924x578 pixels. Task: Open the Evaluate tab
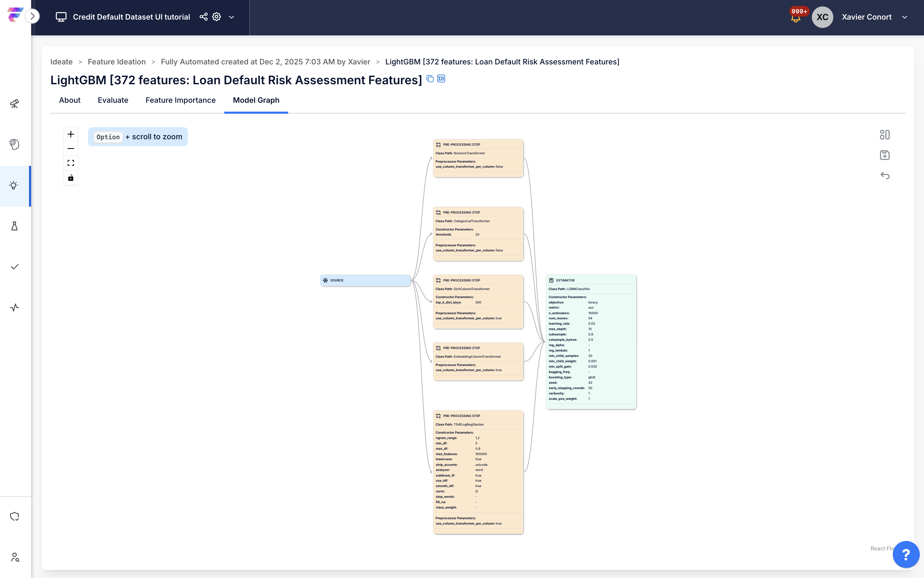[x=113, y=100]
